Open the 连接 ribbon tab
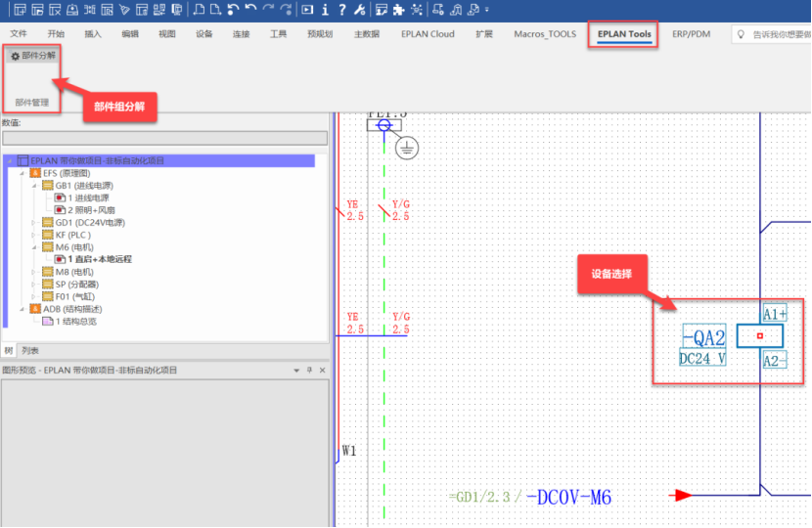 [241, 33]
